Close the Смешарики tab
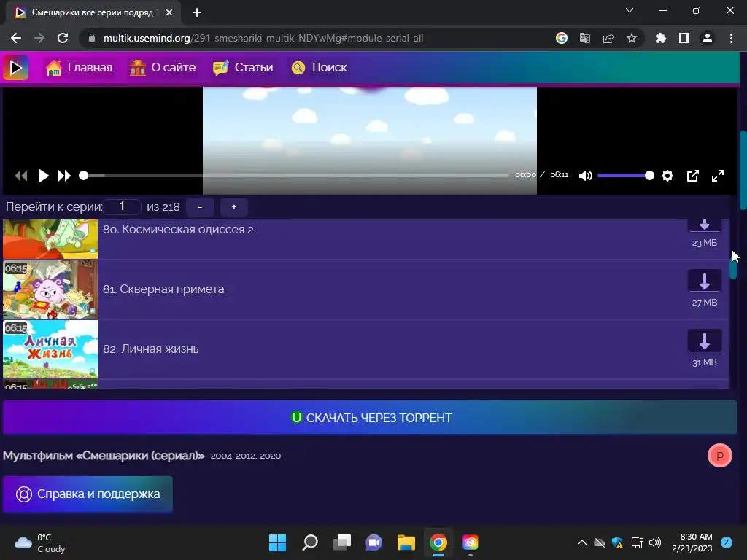The width and height of the screenshot is (747, 560). [169, 12]
